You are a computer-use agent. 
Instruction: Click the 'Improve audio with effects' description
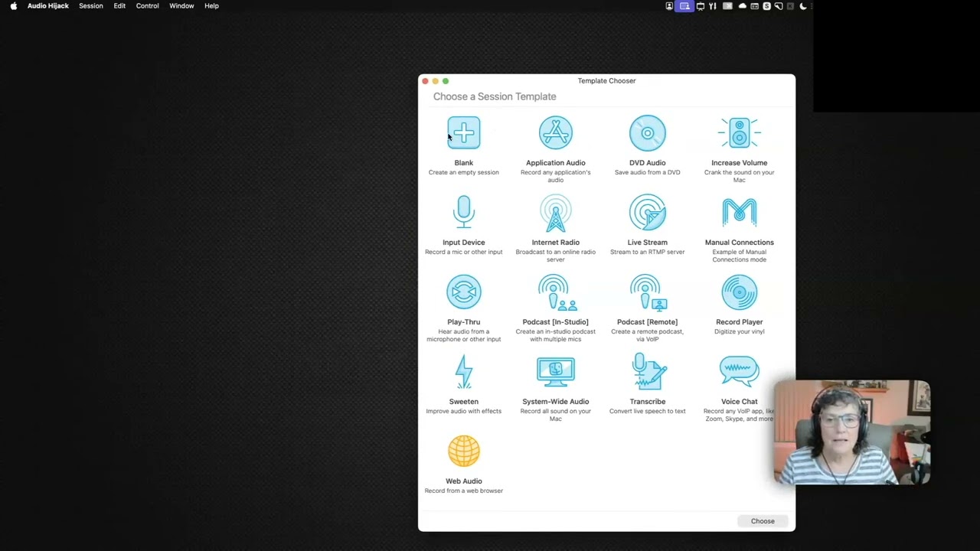464,412
